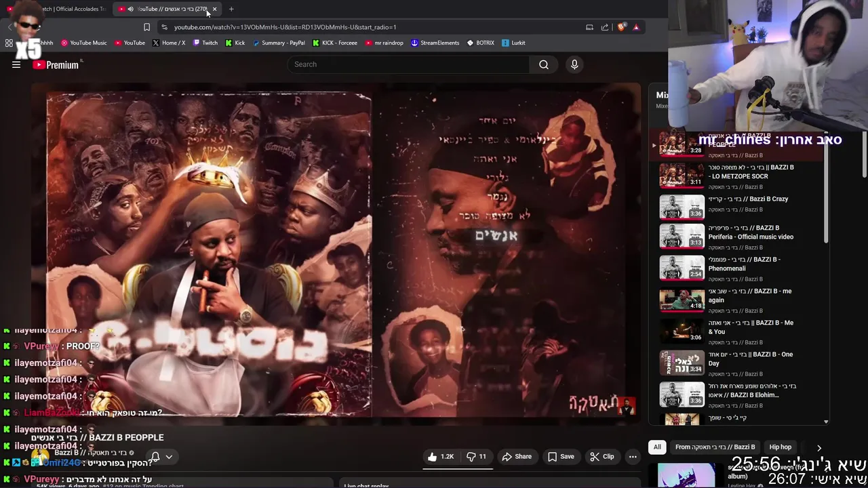Open the YouTube bookmark
The width and height of the screenshot is (868, 488).
tap(130, 43)
